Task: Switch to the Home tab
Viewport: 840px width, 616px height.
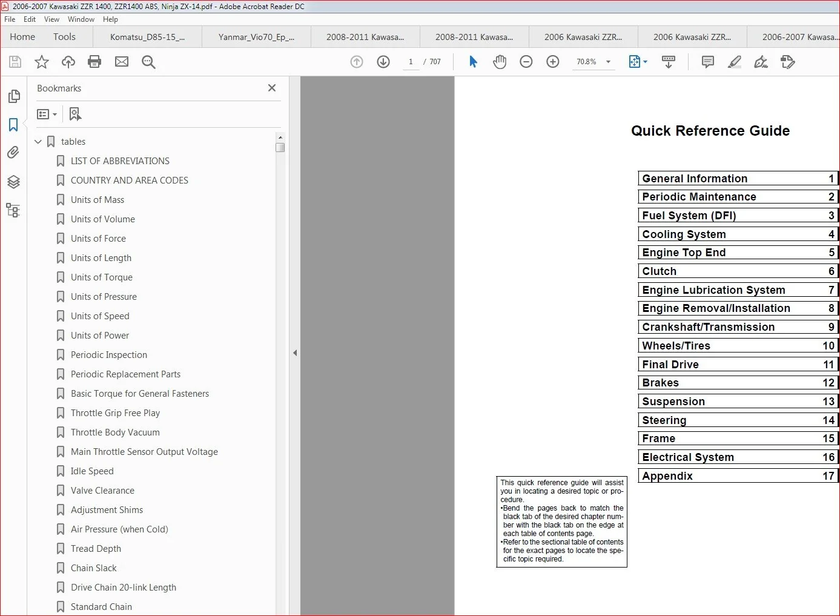Action: [x=22, y=37]
